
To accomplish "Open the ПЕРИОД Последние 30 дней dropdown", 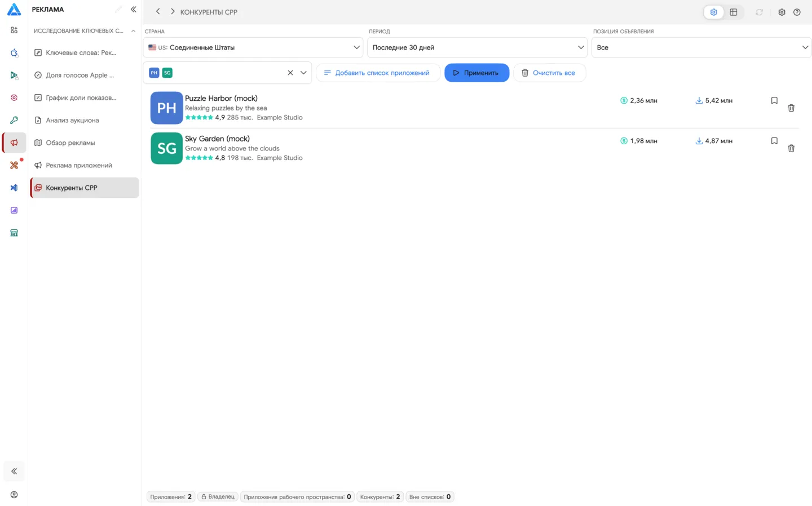I will [x=477, y=47].
